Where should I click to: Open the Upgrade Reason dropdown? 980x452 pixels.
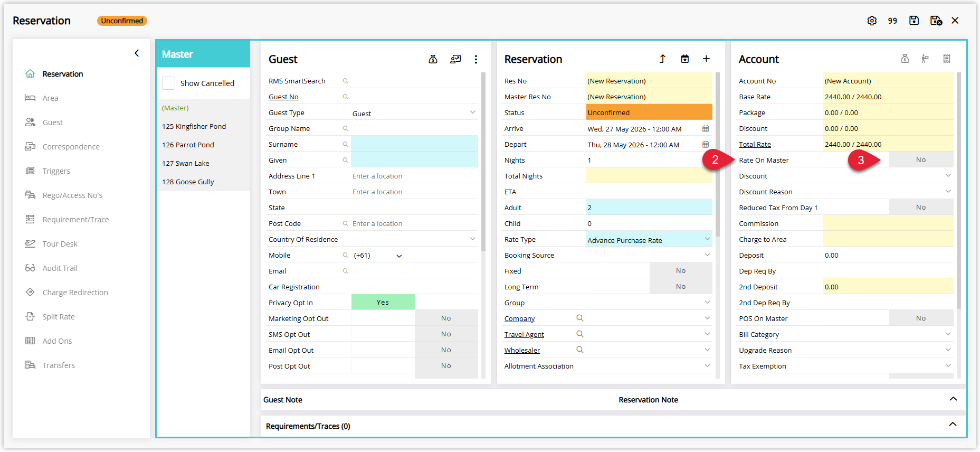point(948,350)
